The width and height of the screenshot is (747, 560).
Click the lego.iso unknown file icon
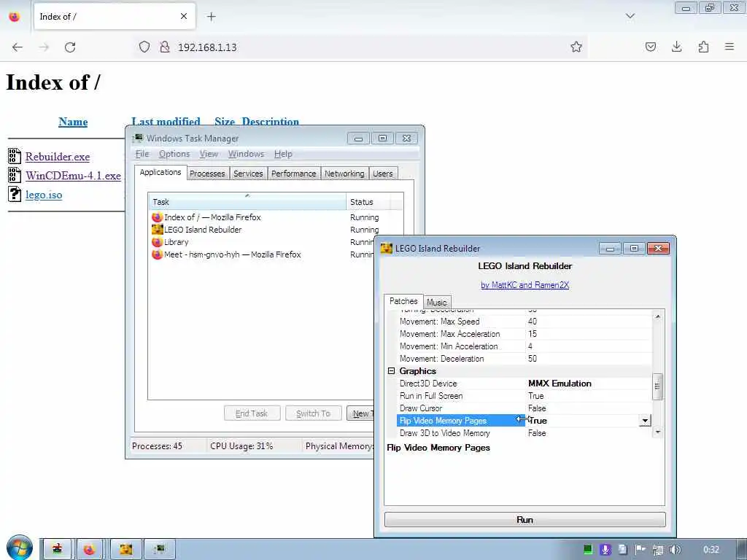point(15,194)
